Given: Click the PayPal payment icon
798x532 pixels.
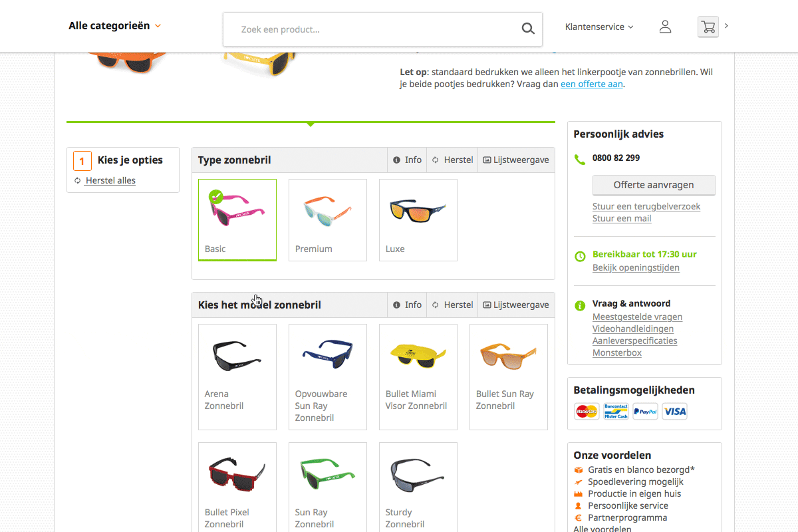Looking at the screenshot, I should pos(646,412).
